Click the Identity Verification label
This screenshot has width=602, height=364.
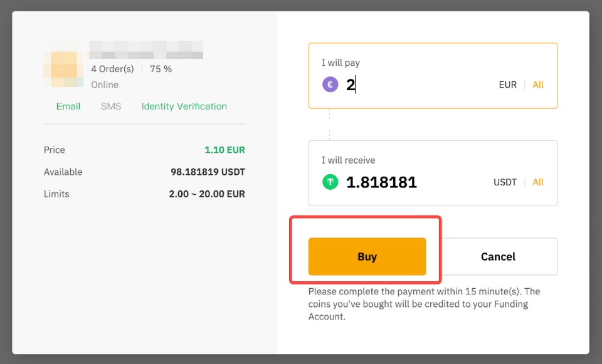(x=184, y=107)
